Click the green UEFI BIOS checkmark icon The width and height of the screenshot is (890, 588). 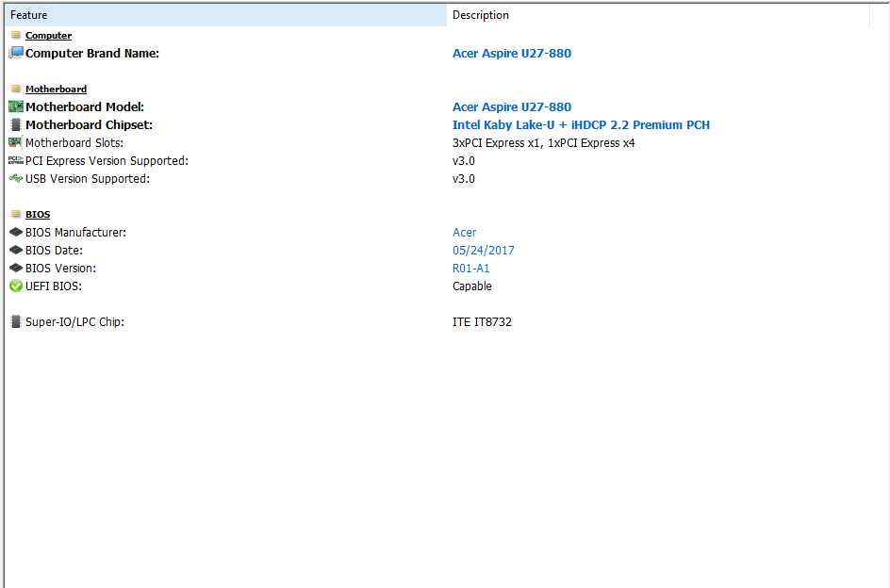[16, 286]
